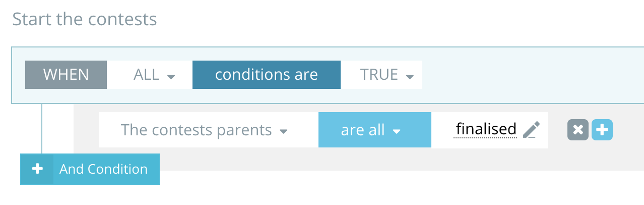Click the caret after The contests parents
The height and width of the screenshot is (205, 644).
pos(284,132)
